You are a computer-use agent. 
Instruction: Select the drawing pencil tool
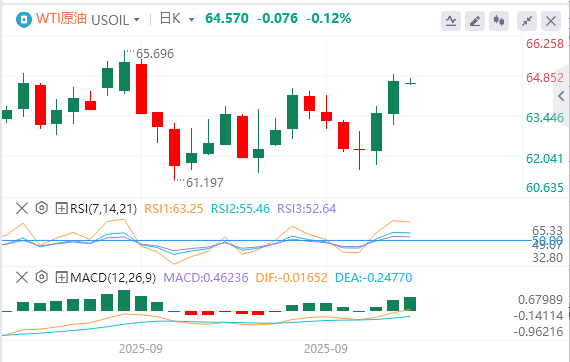(475, 21)
